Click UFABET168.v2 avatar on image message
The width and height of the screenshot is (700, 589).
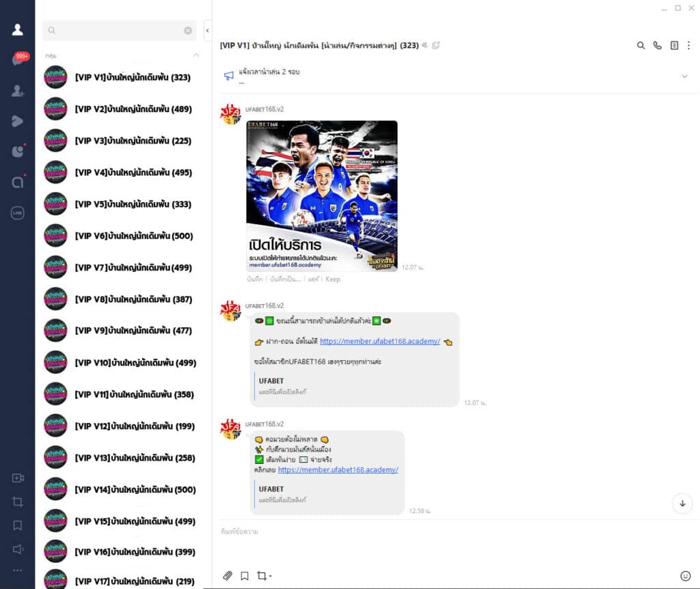230,114
